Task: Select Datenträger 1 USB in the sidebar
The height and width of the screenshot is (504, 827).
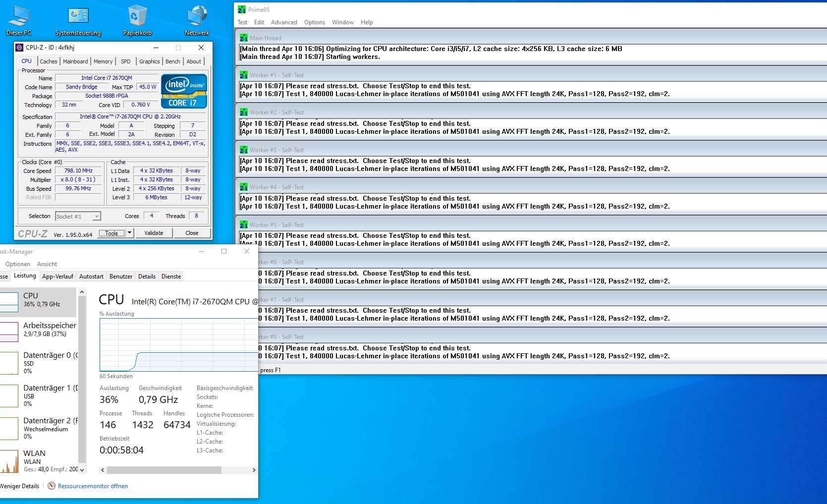Action: click(38, 395)
